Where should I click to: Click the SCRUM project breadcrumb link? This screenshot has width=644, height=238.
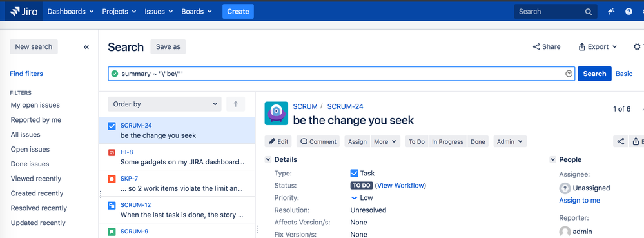305,107
